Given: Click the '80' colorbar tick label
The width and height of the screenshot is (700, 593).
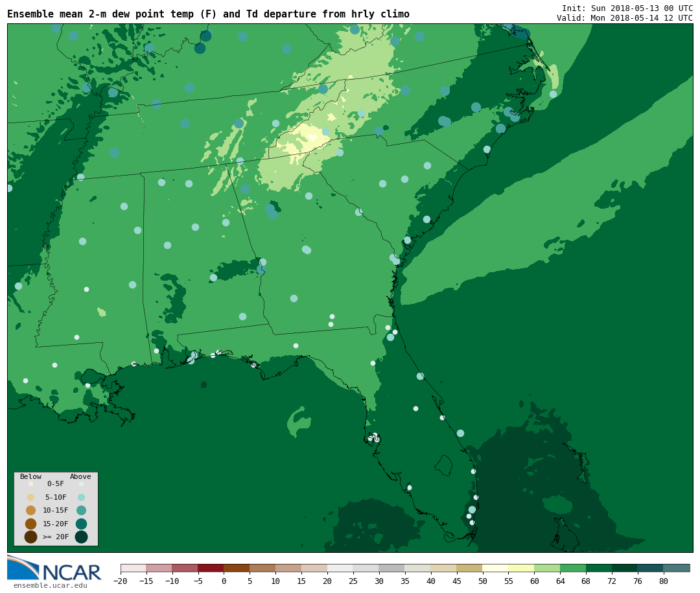Looking at the screenshot, I should pos(664,581).
